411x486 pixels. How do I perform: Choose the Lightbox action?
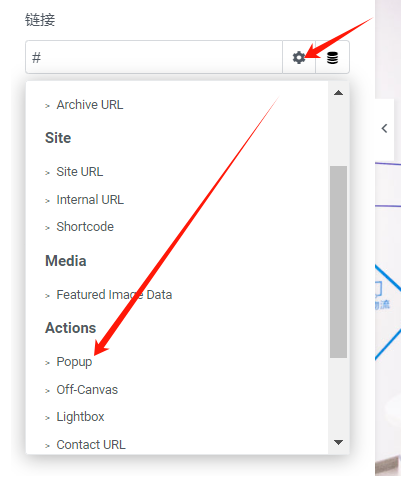click(x=80, y=417)
